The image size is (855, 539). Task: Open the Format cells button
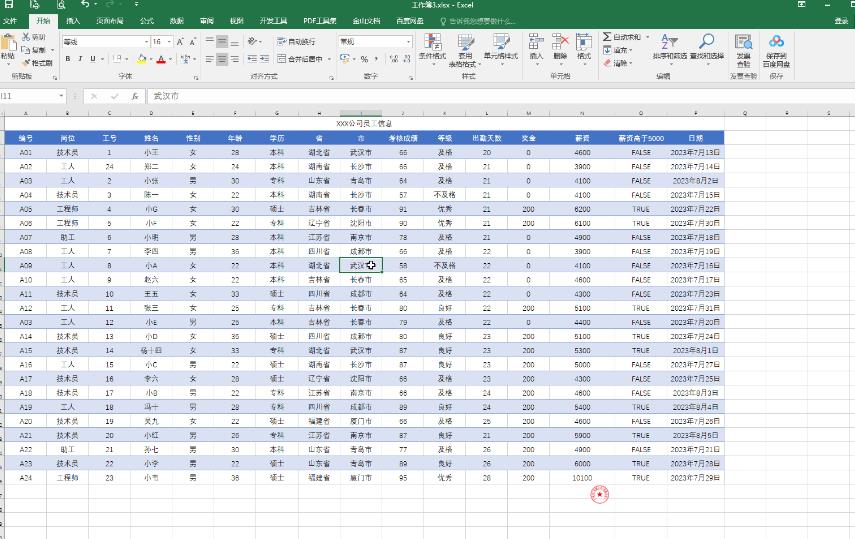583,48
